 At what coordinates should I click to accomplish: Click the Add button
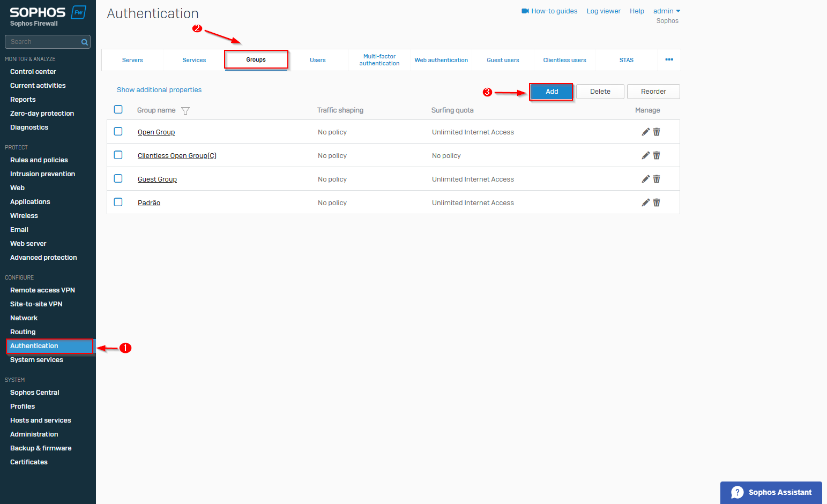pyautogui.click(x=552, y=92)
